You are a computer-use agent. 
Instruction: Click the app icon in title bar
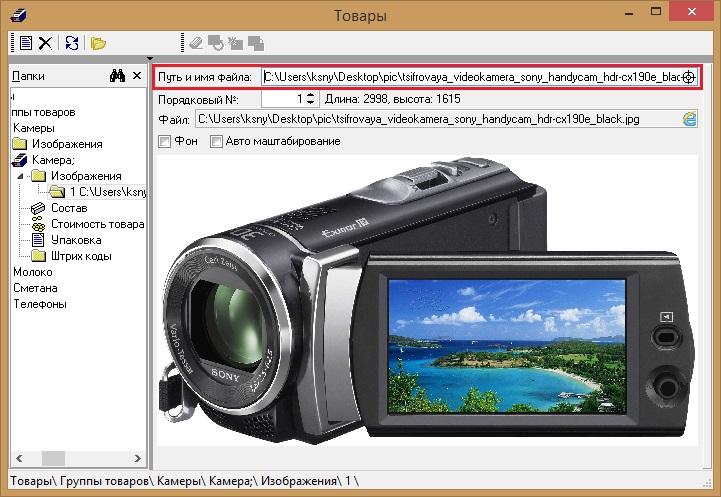18,15
